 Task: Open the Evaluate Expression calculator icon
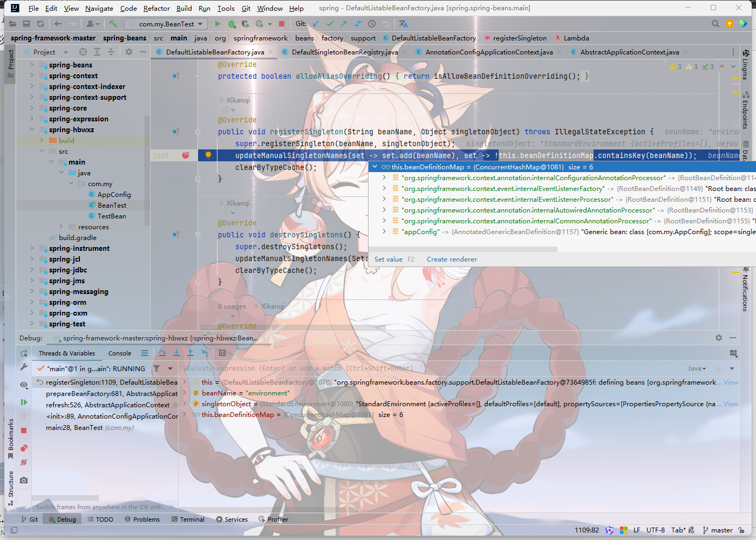pos(222,353)
